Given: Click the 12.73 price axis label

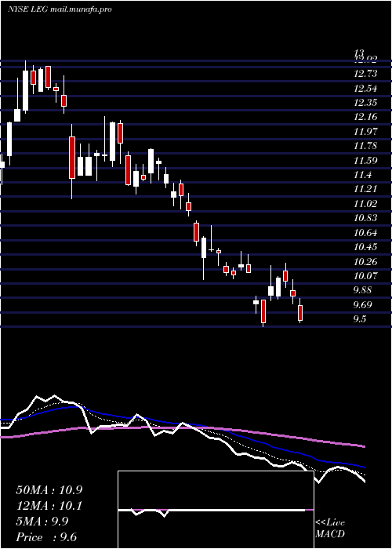Looking at the screenshot, I should coord(365,74).
